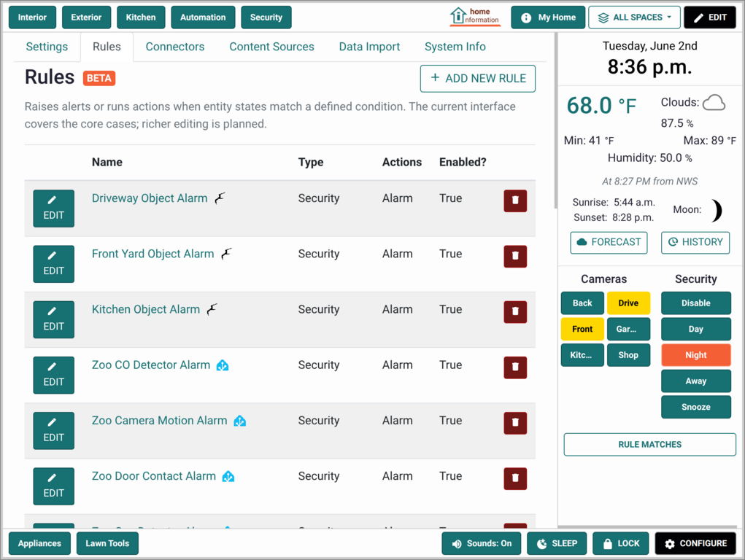The width and height of the screenshot is (745, 560).
Task: Open the CONFIGURE button
Action: 695,543
